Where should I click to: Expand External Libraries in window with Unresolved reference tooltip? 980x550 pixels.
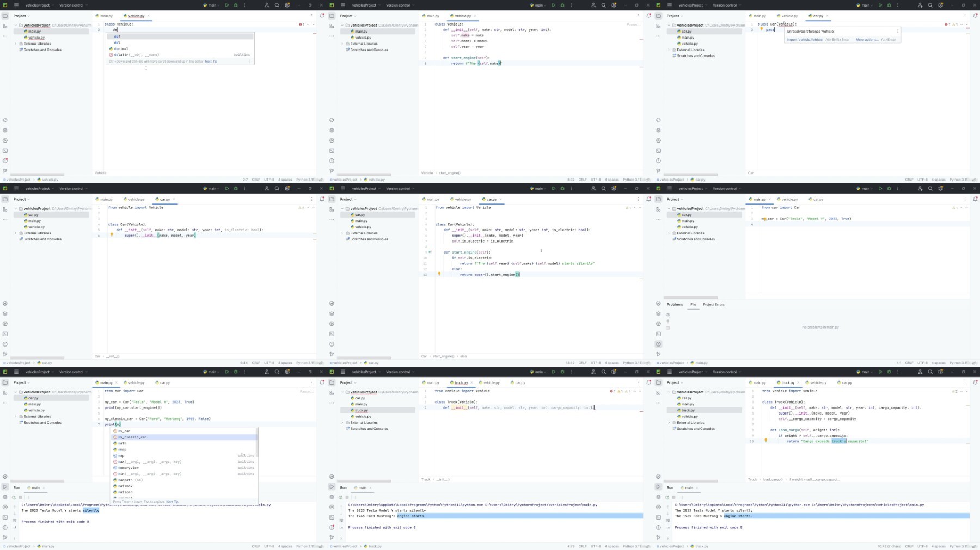pyautogui.click(x=669, y=50)
